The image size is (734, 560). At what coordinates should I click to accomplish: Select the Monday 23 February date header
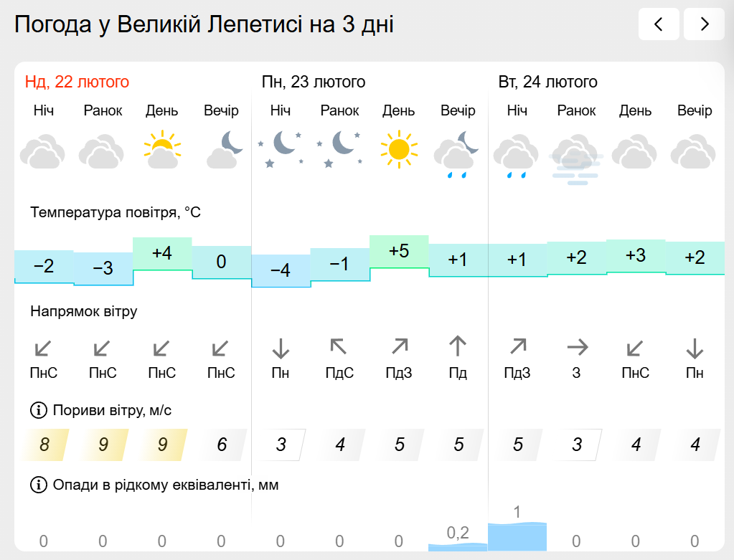pyautogui.click(x=314, y=82)
